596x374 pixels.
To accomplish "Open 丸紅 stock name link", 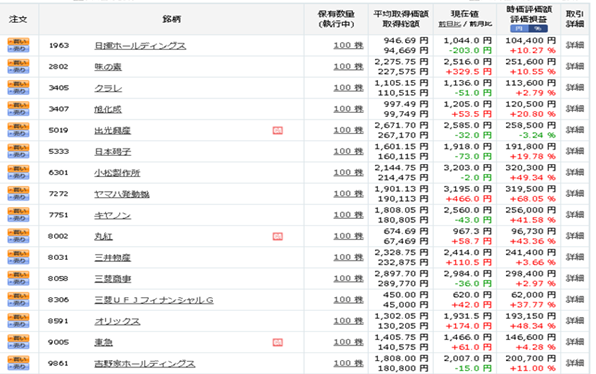I will (103, 236).
